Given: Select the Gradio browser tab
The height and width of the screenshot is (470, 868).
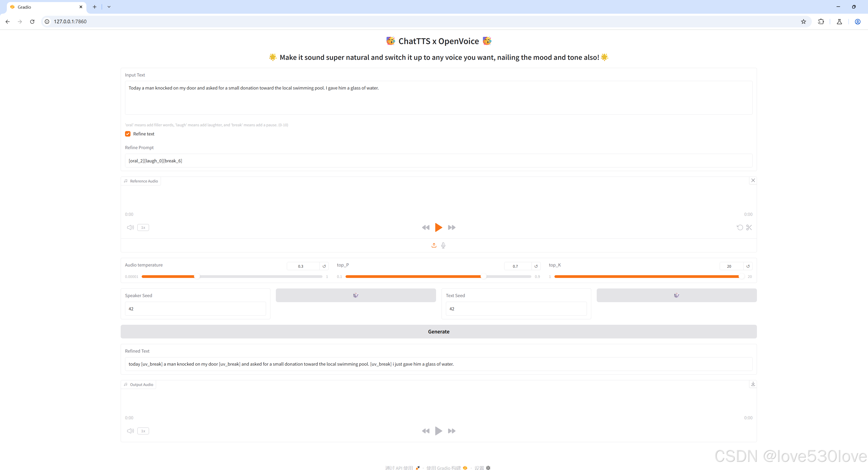Looking at the screenshot, I should (40, 7).
